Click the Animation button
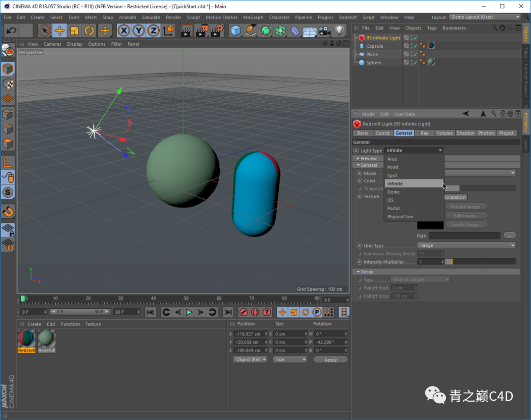The width and height of the screenshot is (531, 420). 455,197
